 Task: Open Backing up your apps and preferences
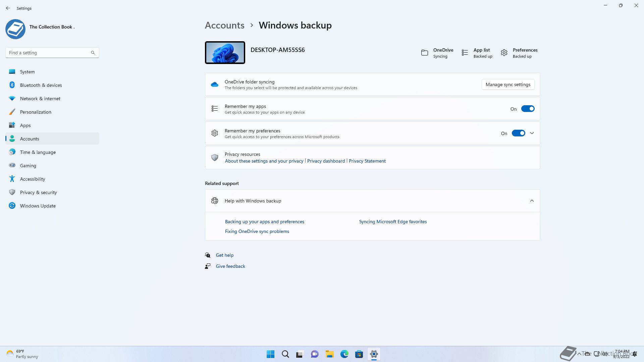click(264, 222)
